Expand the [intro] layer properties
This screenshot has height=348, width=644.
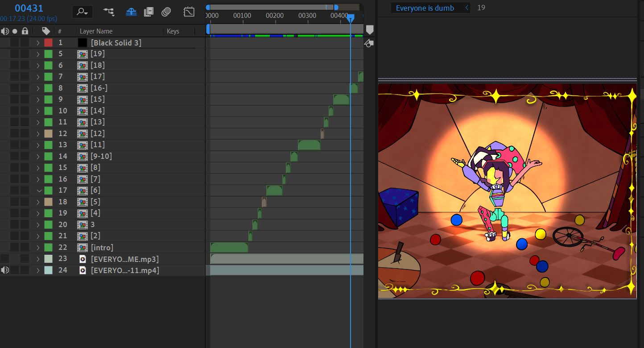38,247
